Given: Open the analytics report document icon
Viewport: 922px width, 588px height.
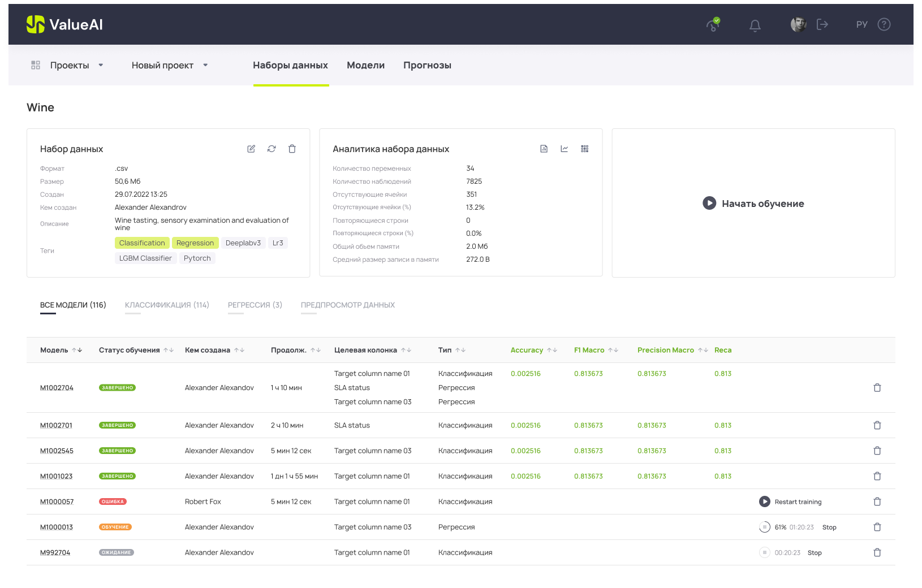Looking at the screenshot, I should [x=544, y=149].
